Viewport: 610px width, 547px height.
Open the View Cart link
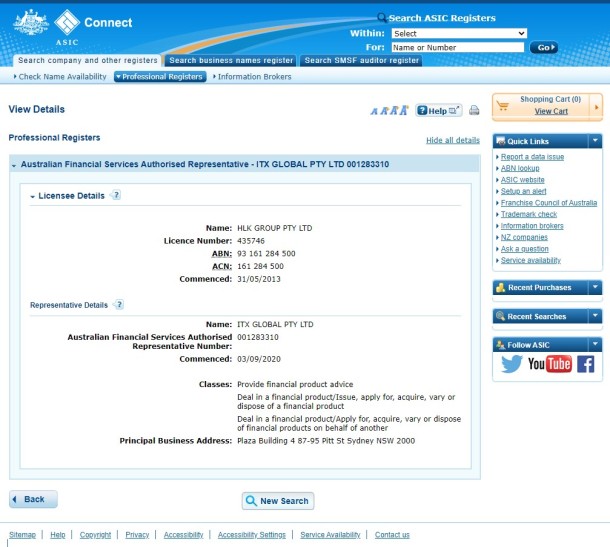(x=551, y=111)
